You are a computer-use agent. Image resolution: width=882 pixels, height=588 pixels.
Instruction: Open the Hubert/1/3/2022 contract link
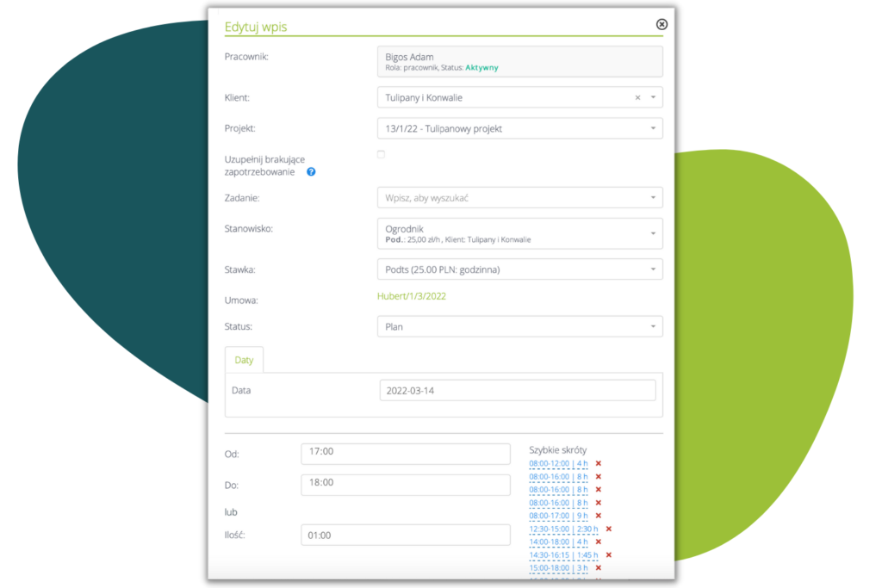pos(411,296)
